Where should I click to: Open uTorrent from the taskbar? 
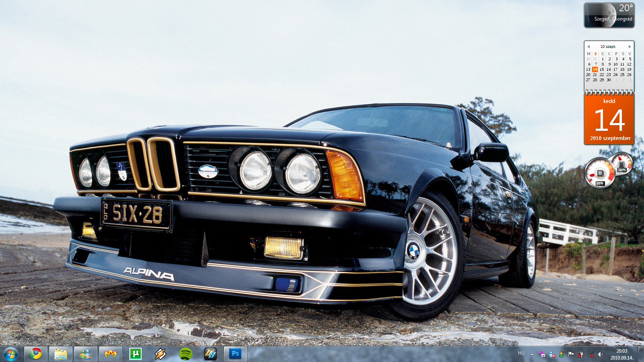tap(136, 354)
